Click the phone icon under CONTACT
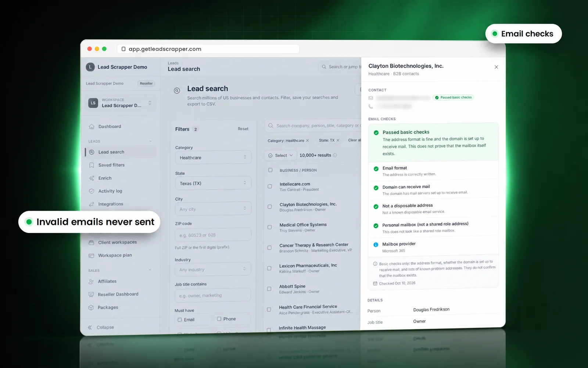The width and height of the screenshot is (588, 368). pos(371,106)
